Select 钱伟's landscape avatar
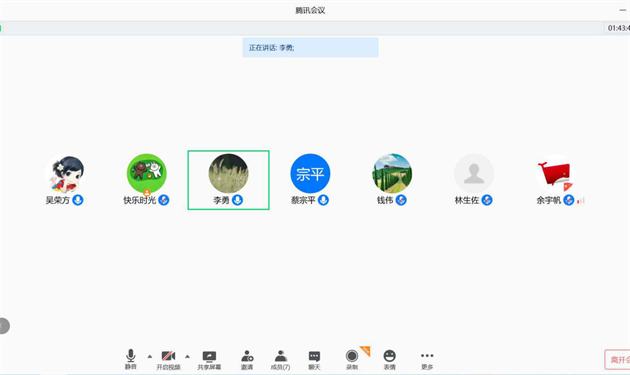 (x=392, y=174)
